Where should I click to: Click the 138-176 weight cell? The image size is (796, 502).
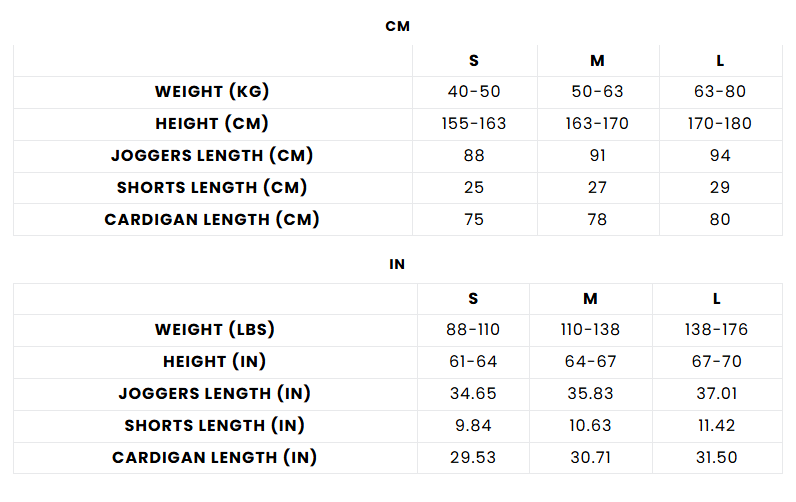(717, 330)
